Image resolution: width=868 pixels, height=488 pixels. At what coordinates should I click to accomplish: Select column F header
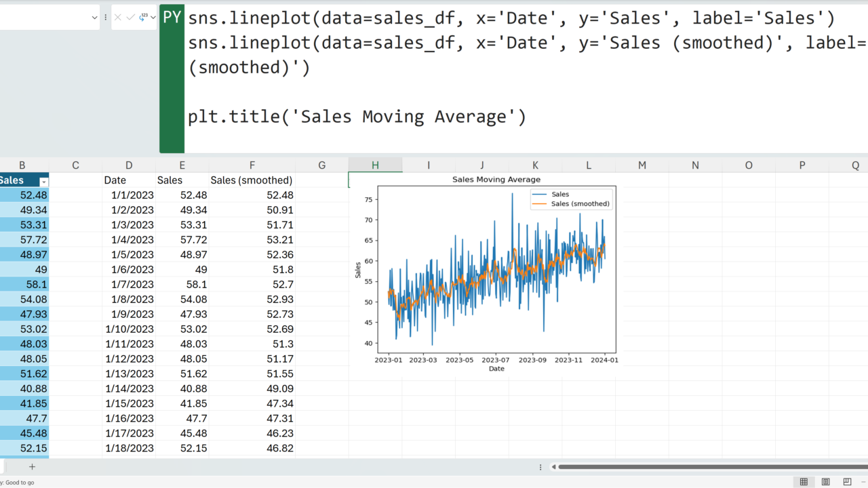(x=252, y=165)
